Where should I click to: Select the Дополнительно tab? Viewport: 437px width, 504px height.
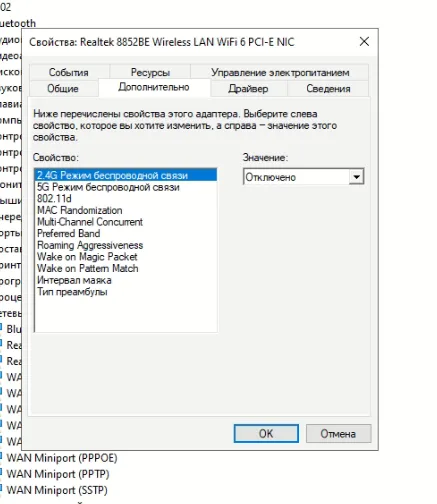[x=154, y=87]
